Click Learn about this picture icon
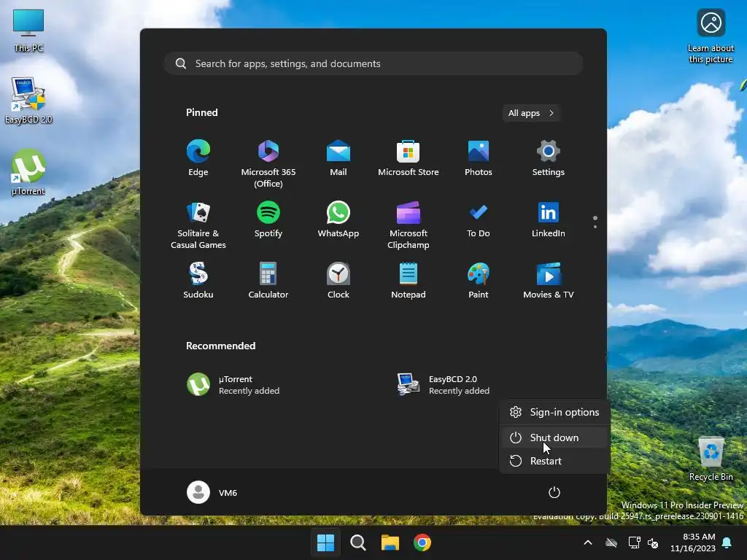This screenshot has height=560, width=747. point(711,36)
